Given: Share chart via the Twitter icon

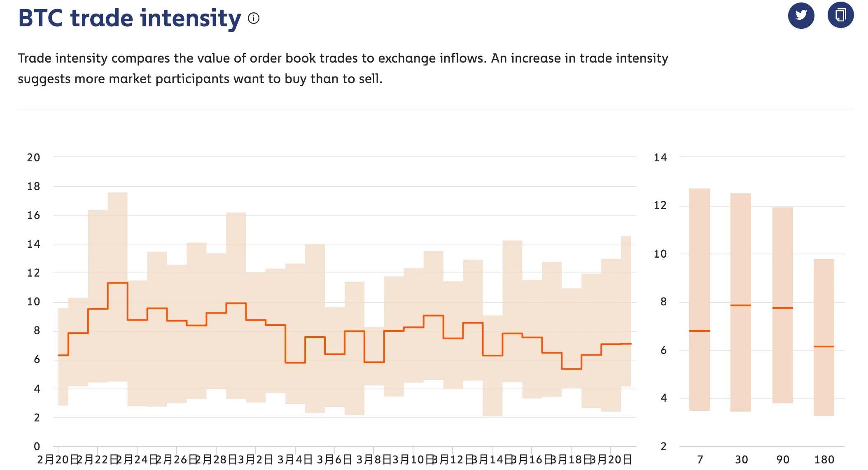Looking at the screenshot, I should pos(801,16).
